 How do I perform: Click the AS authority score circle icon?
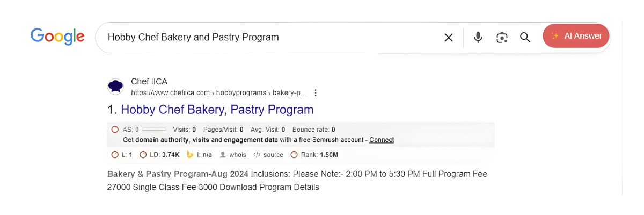[114, 130]
